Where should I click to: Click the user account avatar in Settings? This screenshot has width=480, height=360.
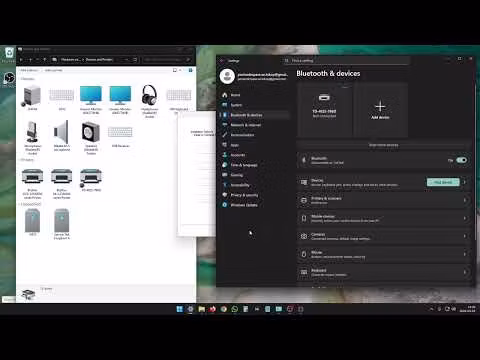[227, 76]
